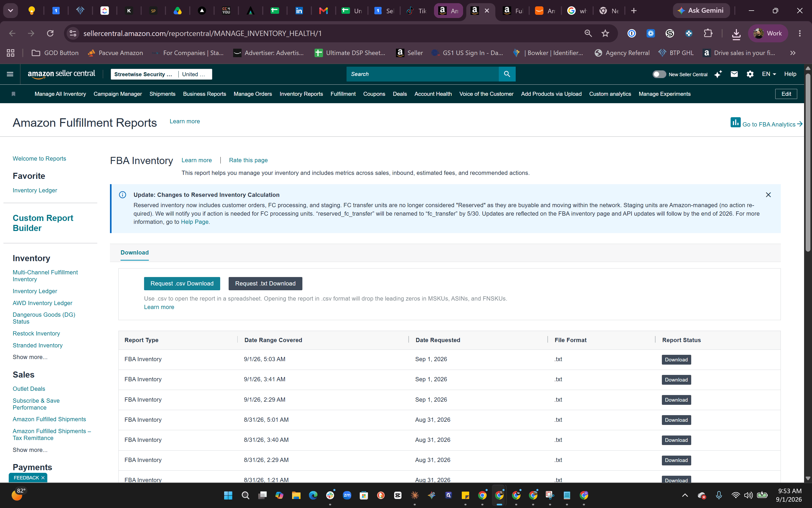Open Microsoft Edge from the taskbar
This screenshot has height=508, width=812.
click(x=313, y=495)
